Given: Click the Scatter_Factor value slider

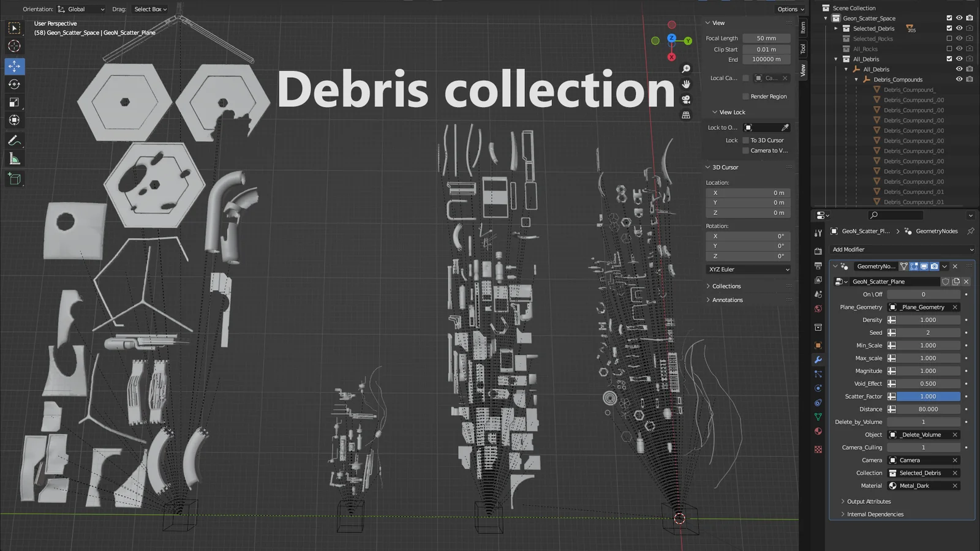Looking at the screenshot, I should [x=927, y=397].
